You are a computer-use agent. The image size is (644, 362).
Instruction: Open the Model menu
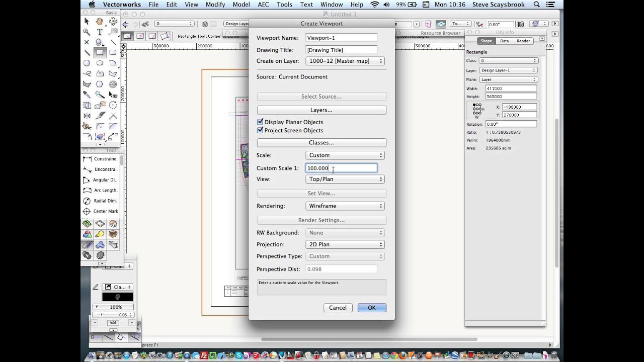coord(241,5)
